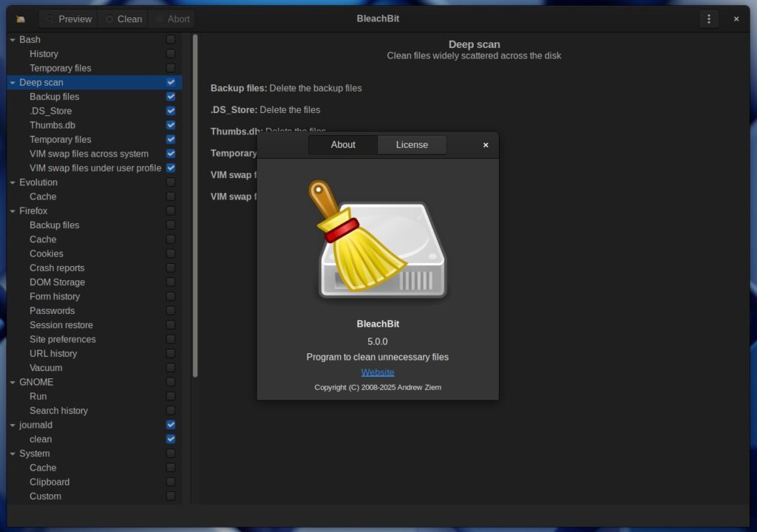Click the Preview magnifier icon in the toolbar
This screenshot has height=532, width=757.
click(50, 18)
